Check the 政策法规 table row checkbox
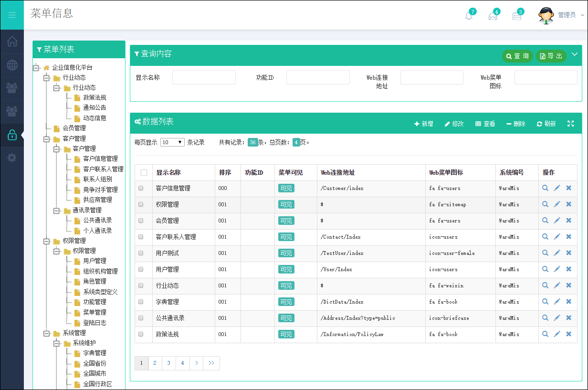 point(141,334)
